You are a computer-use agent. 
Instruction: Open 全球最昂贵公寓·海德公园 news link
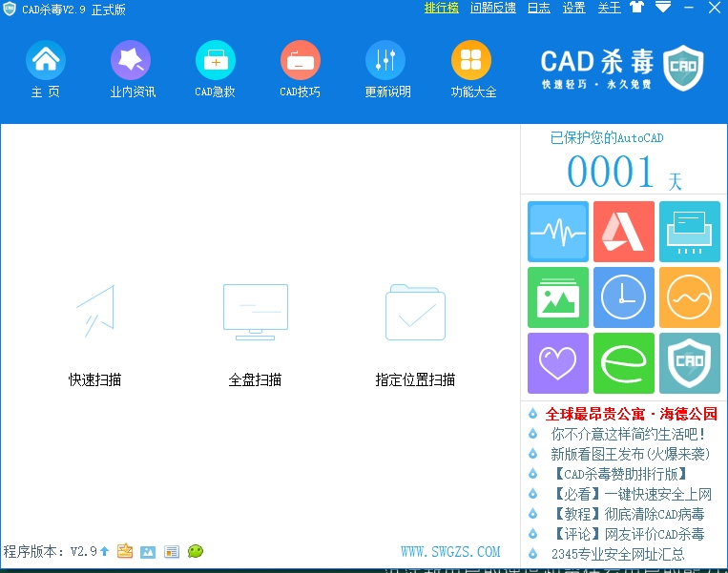pos(631,414)
